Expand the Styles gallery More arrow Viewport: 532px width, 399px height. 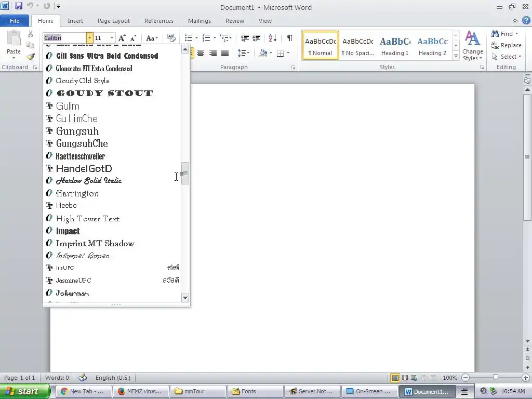(456, 56)
